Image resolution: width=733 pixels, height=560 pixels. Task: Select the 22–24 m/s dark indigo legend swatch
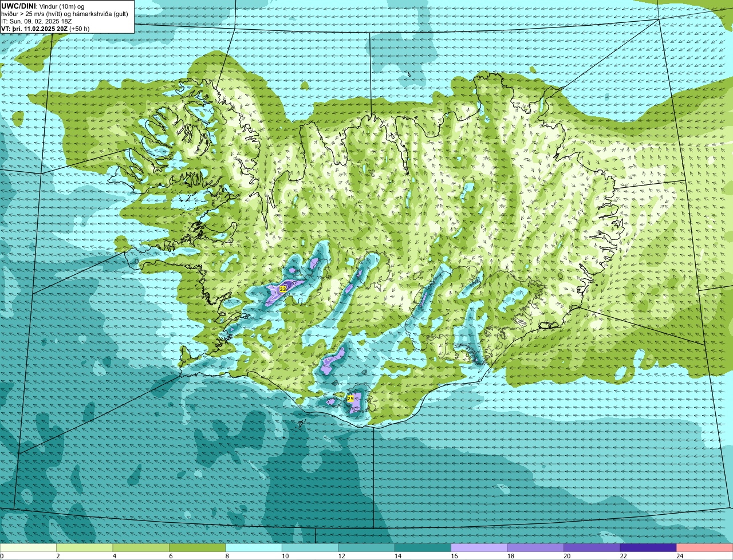pos(648,547)
